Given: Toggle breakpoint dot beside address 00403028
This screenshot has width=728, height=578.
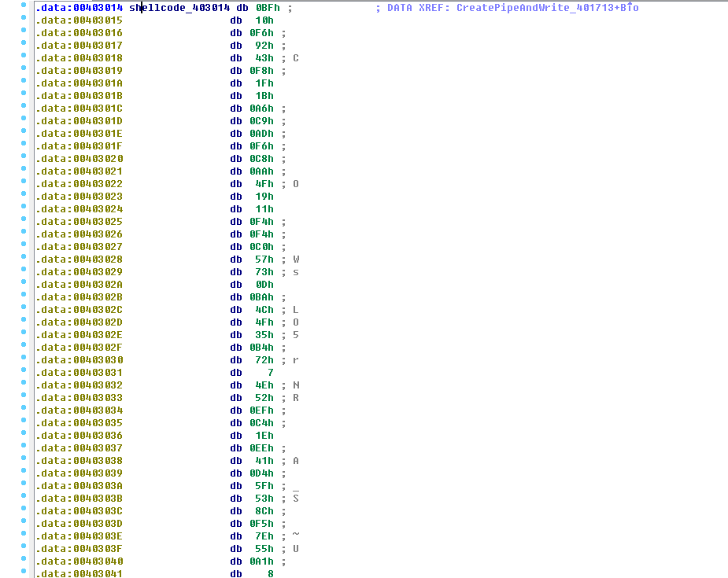Looking at the screenshot, I should click(x=24, y=256).
